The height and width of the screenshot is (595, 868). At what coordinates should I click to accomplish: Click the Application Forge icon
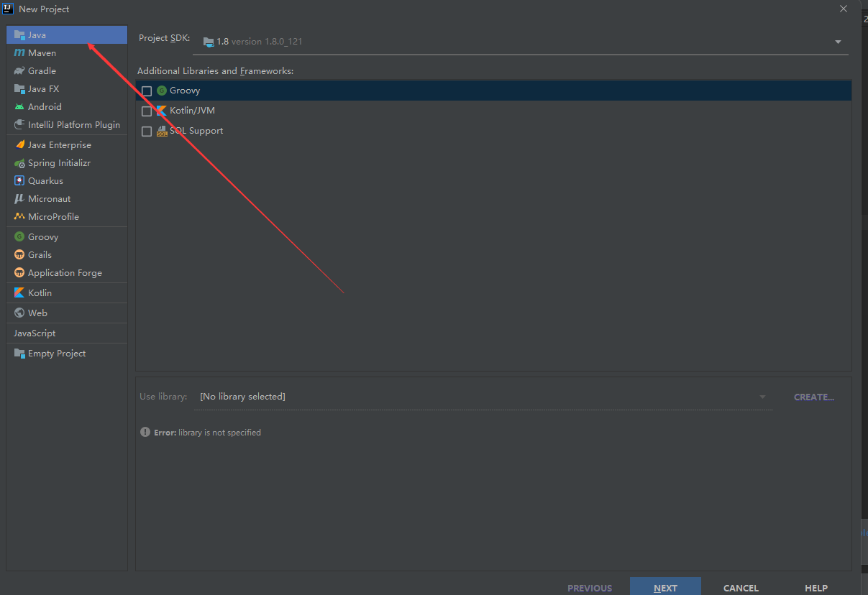click(x=19, y=272)
